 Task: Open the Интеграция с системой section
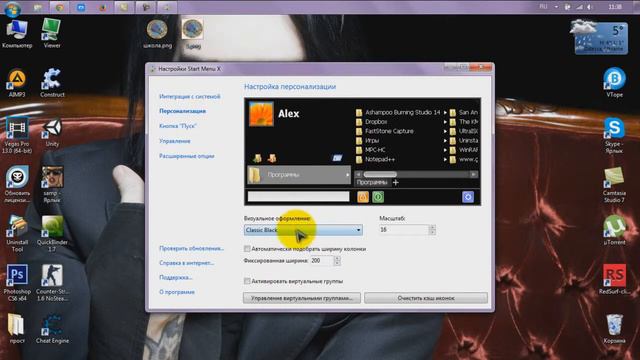[x=189, y=96]
